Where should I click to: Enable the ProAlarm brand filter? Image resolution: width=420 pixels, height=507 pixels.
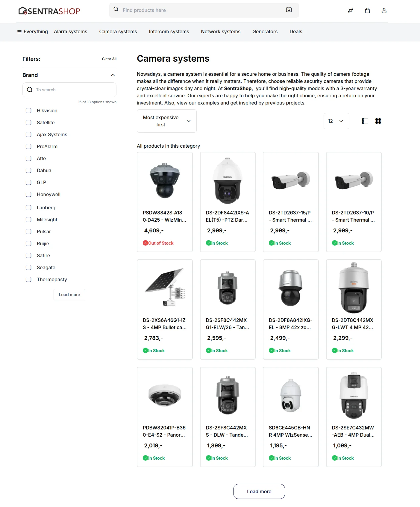28,146
